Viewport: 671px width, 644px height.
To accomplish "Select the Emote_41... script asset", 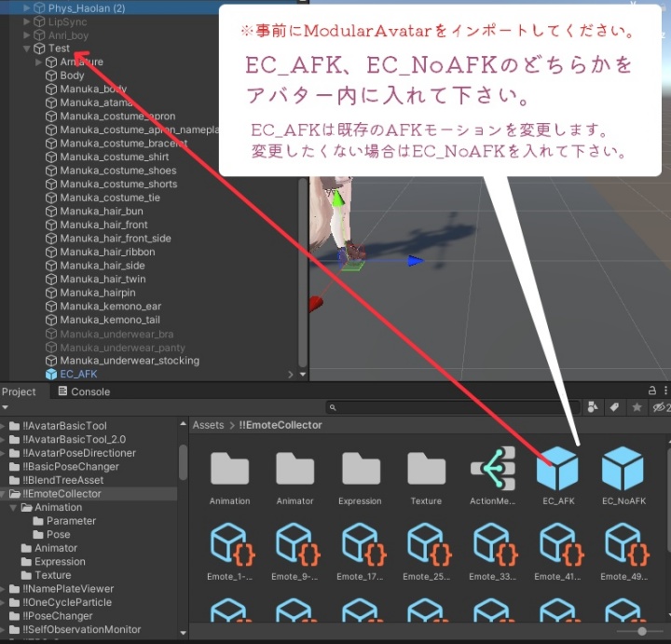I will [560, 544].
